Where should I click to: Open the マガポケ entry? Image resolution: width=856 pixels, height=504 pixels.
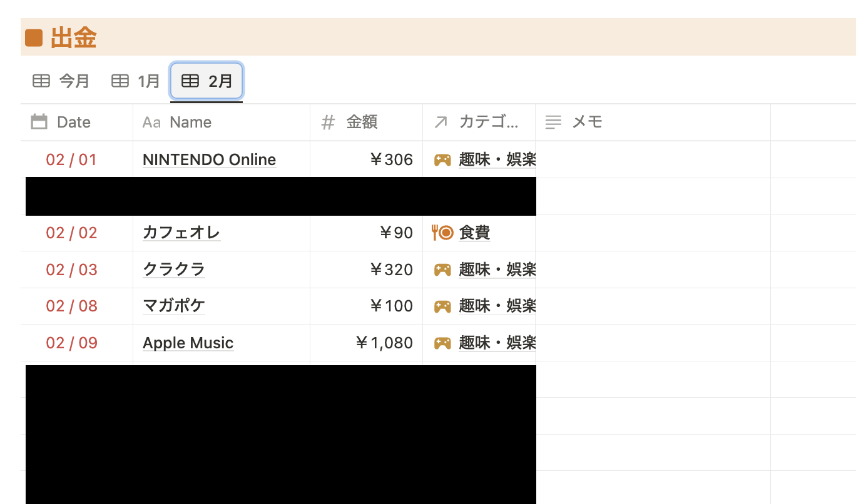(x=174, y=306)
